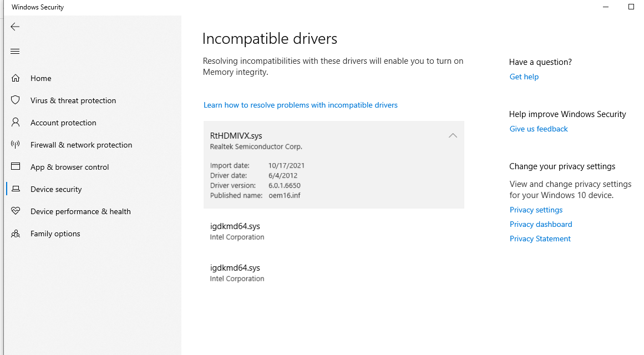This screenshot has width=644, height=355.
Task: Open Privacy settings
Action: [536, 210]
